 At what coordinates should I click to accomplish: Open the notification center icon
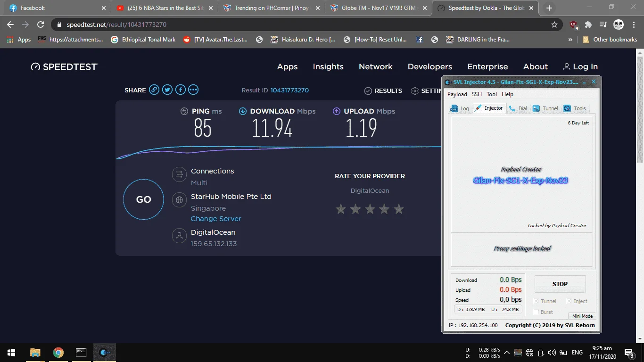point(629,352)
